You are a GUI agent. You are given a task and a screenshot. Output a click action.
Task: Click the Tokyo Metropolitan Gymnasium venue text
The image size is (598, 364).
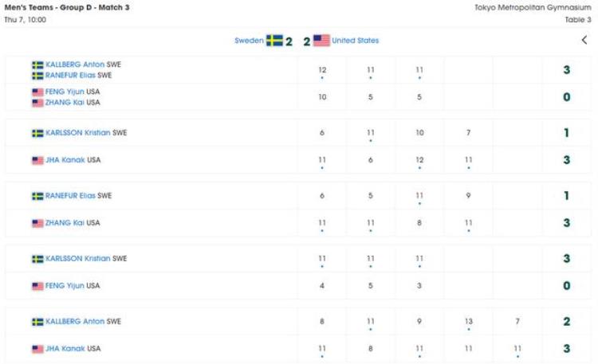(533, 7)
